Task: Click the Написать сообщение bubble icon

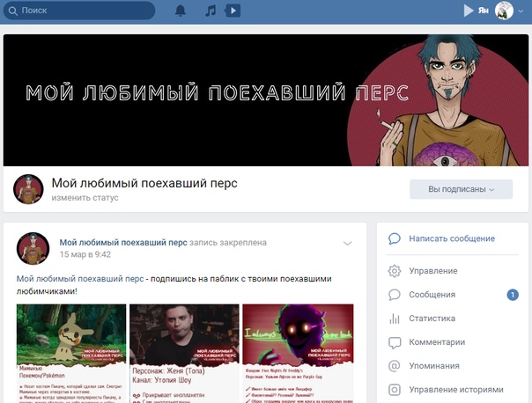Action: coord(395,238)
